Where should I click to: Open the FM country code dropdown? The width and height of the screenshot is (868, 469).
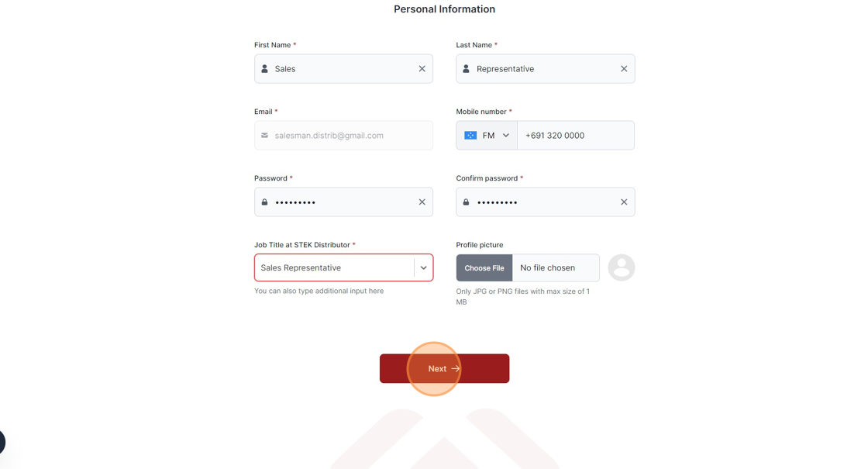487,135
